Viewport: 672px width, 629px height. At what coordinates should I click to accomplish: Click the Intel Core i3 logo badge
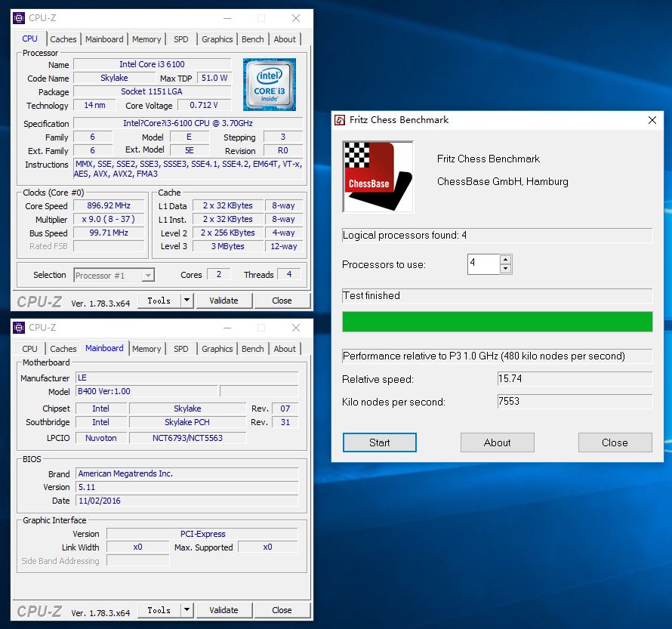click(269, 85)
